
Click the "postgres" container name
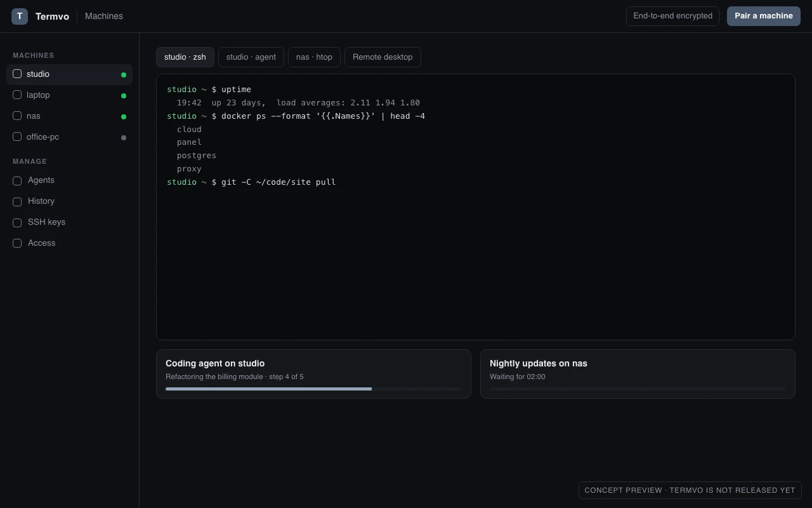click(197, 156)
